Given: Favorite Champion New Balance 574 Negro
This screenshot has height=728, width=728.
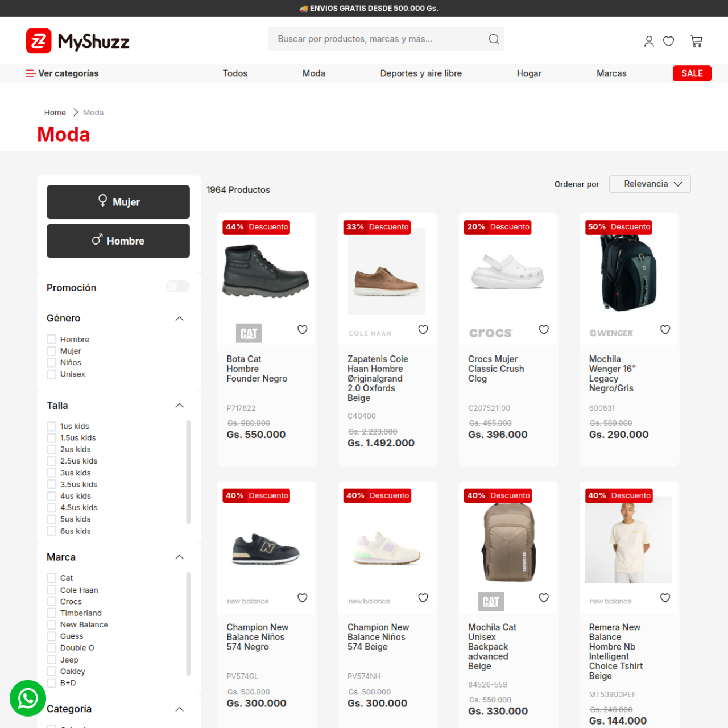Looking at the screenshot, I should click(303, 598).
